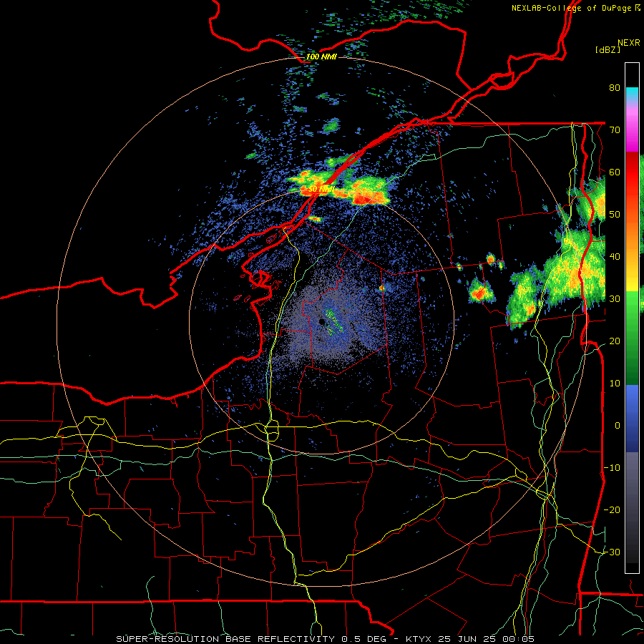Click the 50 value on the dBZ scale
The height and width of the screenshot is (644, 644).
615,215
